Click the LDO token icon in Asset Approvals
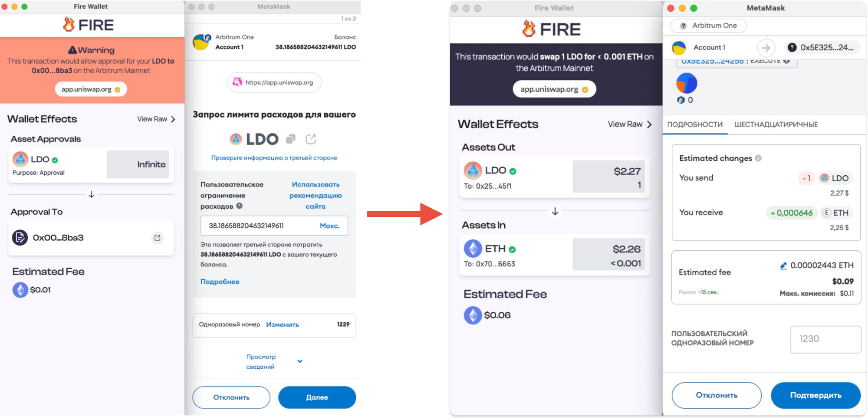Screen dimensions: 868x419 pyautogui.click(x=20, y=160)
